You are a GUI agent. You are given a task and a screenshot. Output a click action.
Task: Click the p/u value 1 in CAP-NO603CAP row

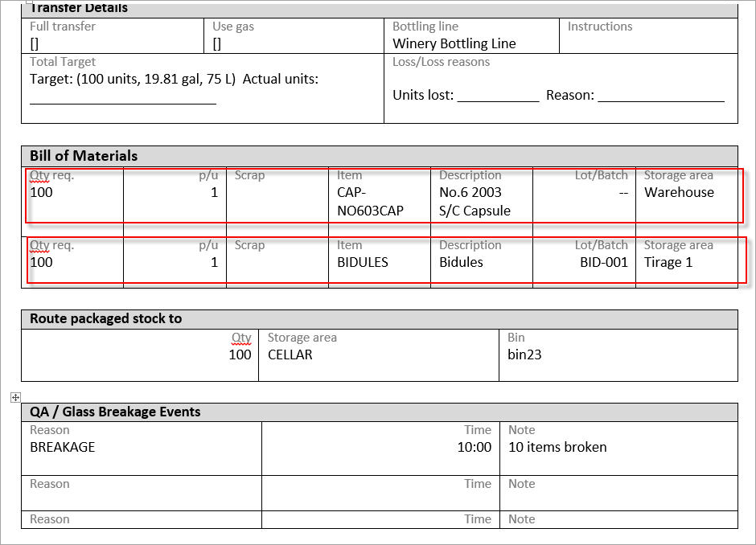pos(215,192)
